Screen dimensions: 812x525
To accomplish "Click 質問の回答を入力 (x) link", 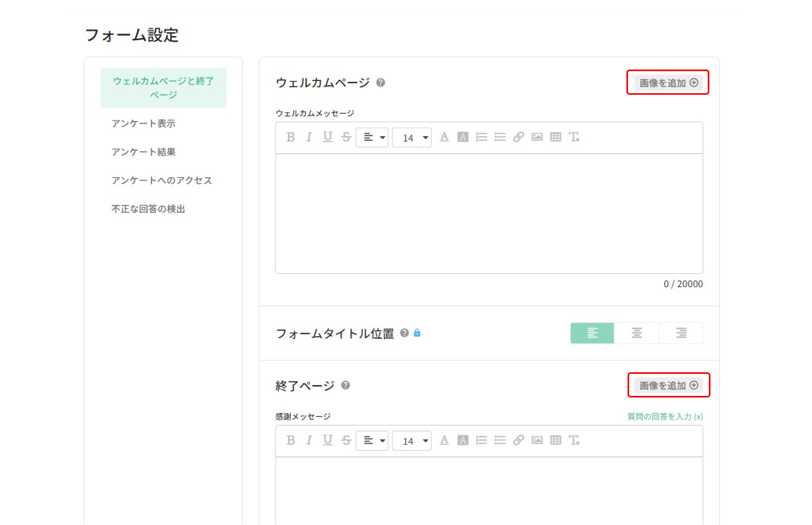I will coord(665,417).
